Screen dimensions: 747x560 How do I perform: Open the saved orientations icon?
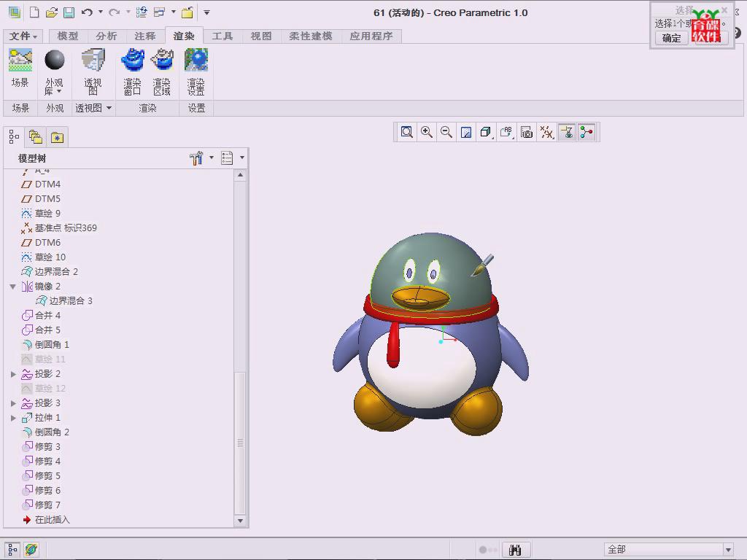(506, 132)
